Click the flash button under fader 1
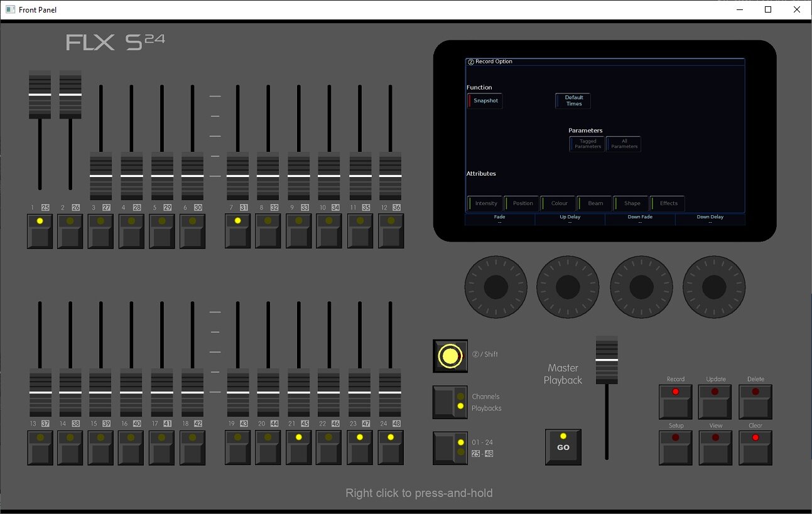 [x=40, y=231]
